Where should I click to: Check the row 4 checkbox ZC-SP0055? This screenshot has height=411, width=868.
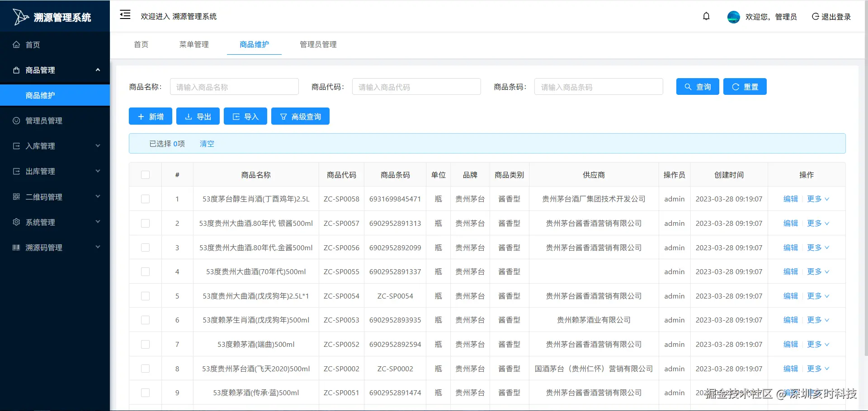145,271
